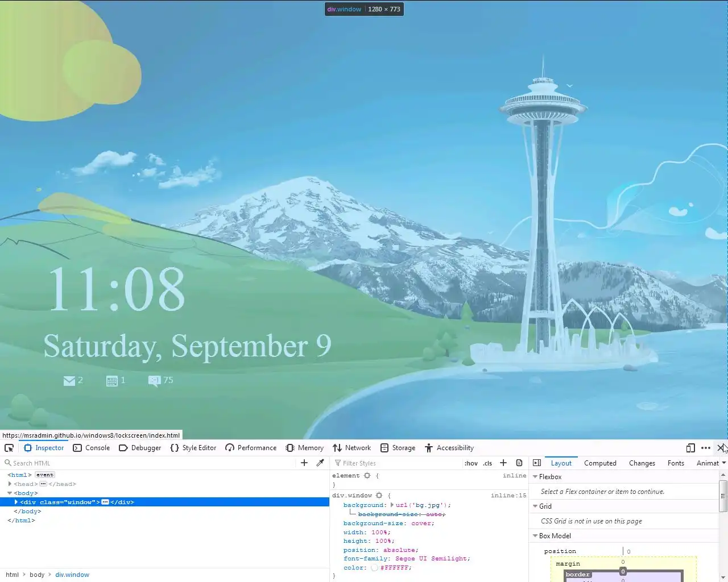Toggle the three-pane inspector sidebar
This screenshot has height=582, width=728.
537,463
